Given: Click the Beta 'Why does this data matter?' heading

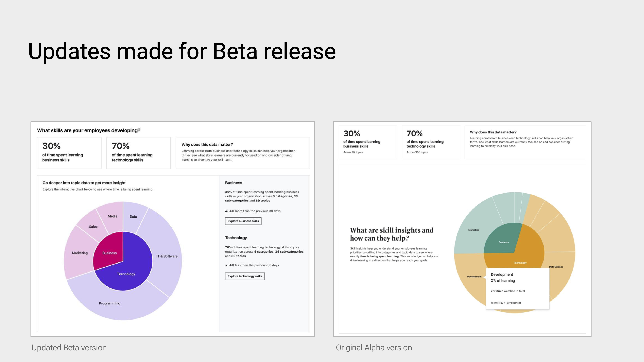Looking at the screenshot, I should pyautogui.click(x=207, y=144).
